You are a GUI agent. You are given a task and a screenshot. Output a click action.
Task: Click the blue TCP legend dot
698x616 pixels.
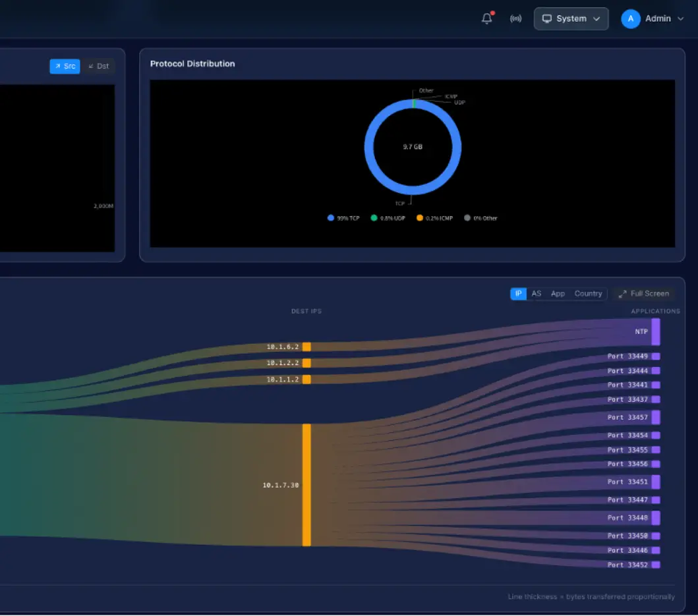pyautogui.click(x=330, y=218)
